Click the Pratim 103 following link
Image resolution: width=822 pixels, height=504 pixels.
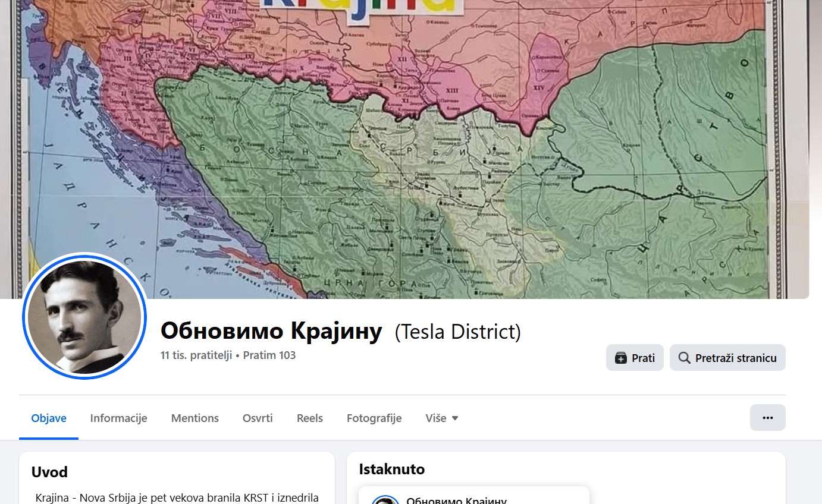[x=269, y=355]
